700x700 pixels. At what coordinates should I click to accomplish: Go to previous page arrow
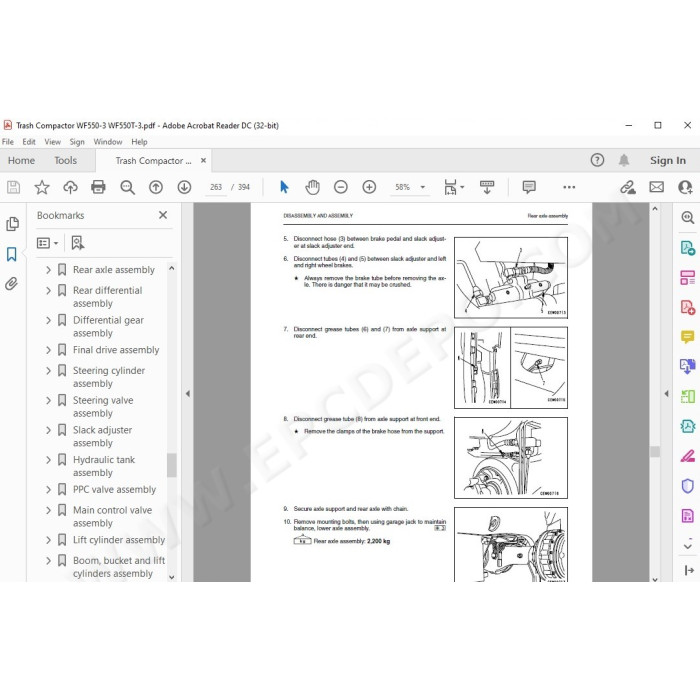(x=156, y=187)
